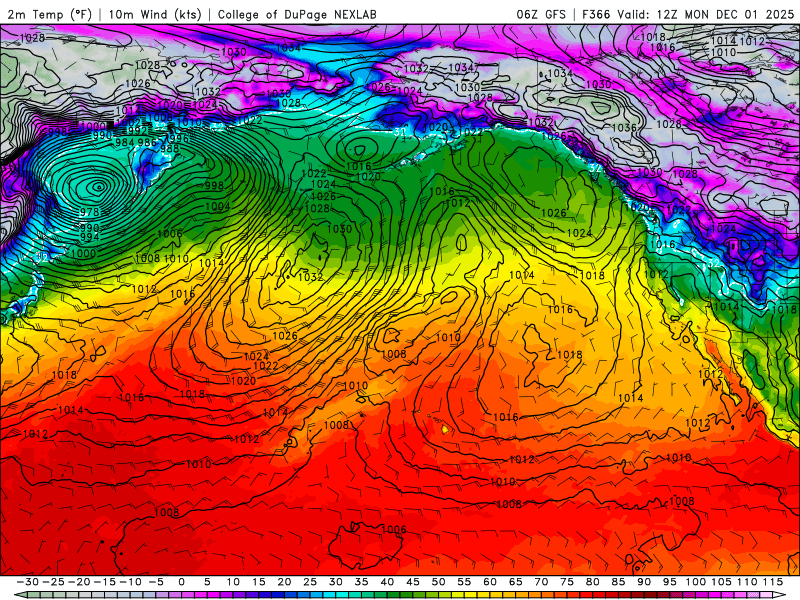
Task: Click the 25 value on the temperature scale
Action: tap(310, 582)
